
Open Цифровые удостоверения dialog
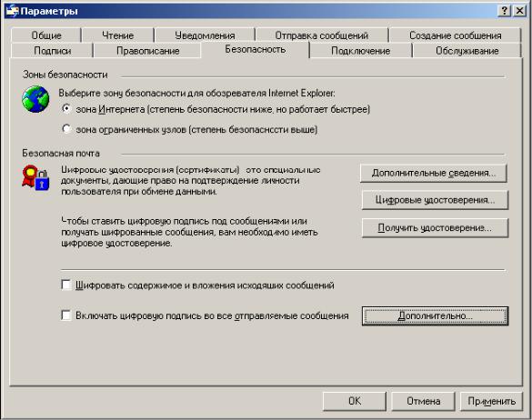tap(435, 200)
